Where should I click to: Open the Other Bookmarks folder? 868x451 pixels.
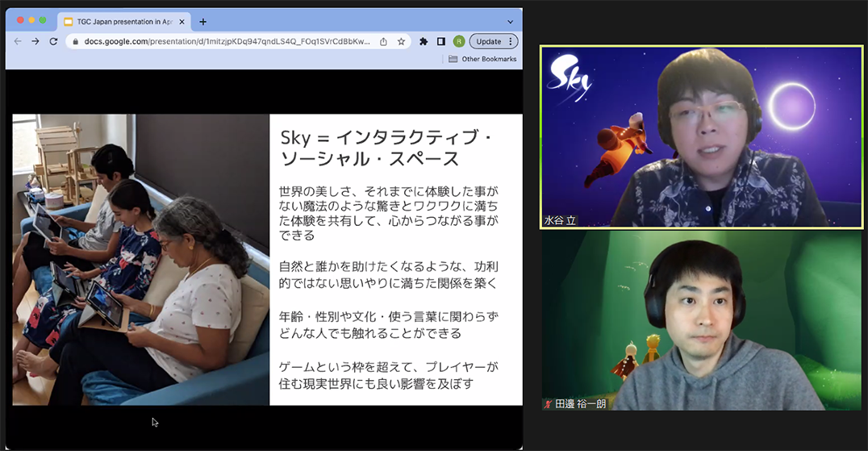click(482, 59)
